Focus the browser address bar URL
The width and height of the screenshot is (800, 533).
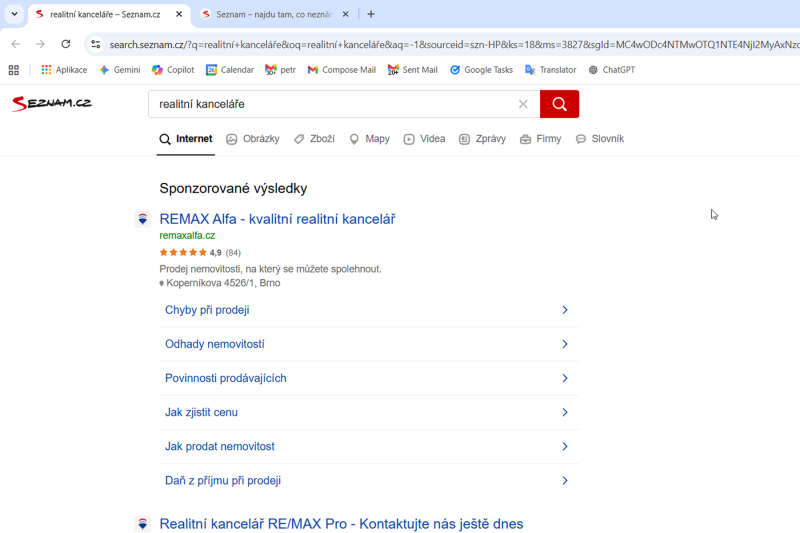pyautogui.click(x=454, y=44)
